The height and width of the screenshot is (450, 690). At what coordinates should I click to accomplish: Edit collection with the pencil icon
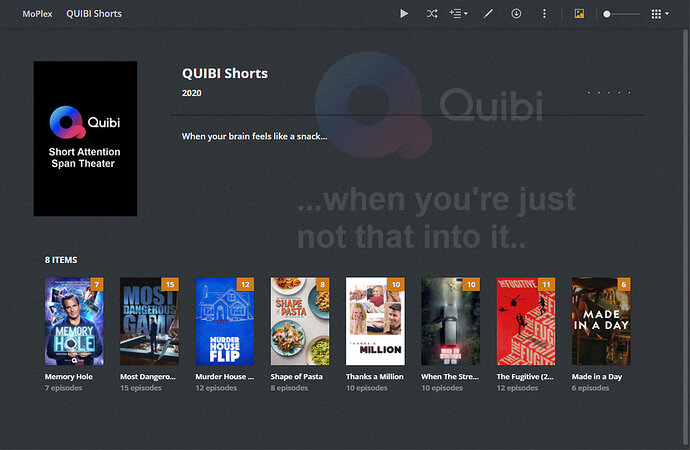click(488, 14)
